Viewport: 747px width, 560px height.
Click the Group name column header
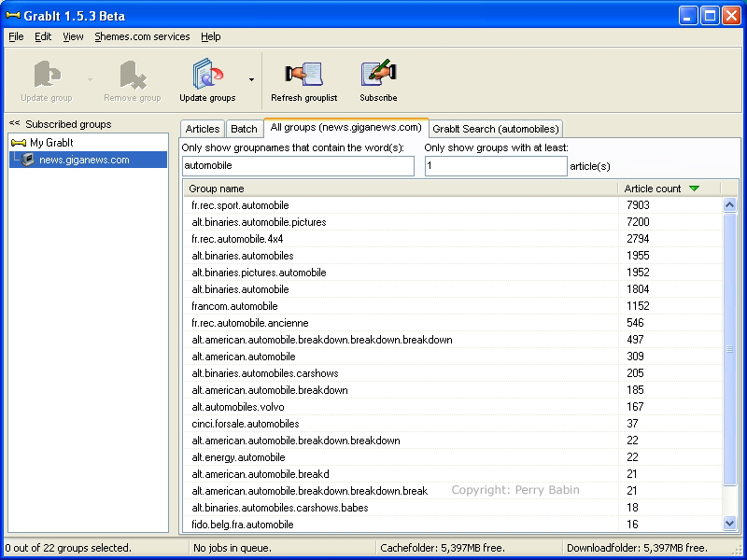(x=402, y=189)
